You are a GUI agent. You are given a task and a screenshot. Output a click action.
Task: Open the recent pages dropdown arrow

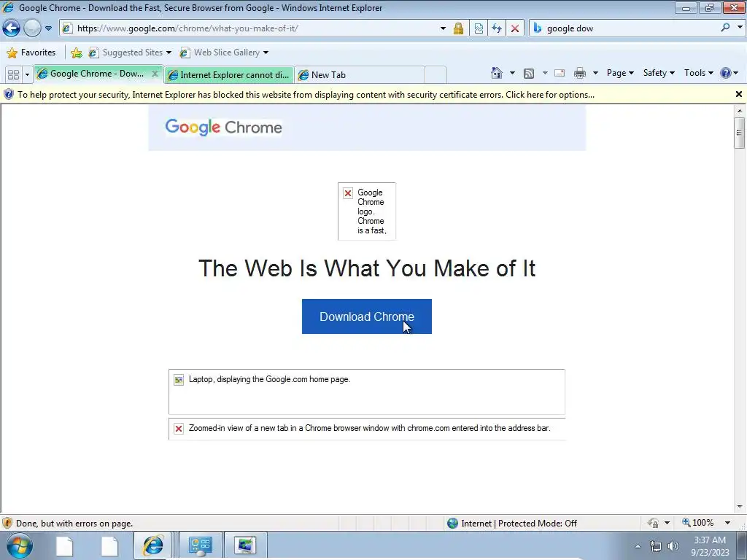click(48, 28)
